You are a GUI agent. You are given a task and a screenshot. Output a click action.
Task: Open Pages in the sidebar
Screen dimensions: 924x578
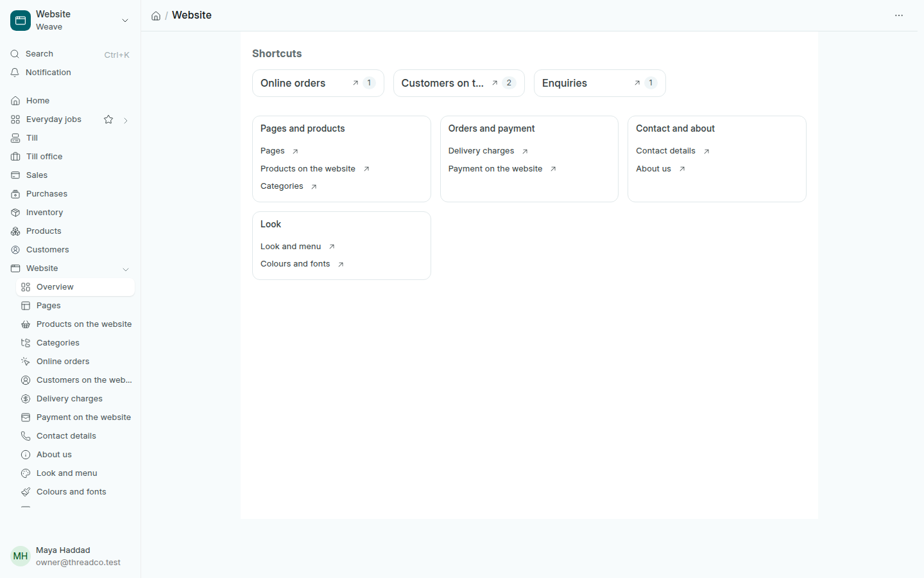75,306
